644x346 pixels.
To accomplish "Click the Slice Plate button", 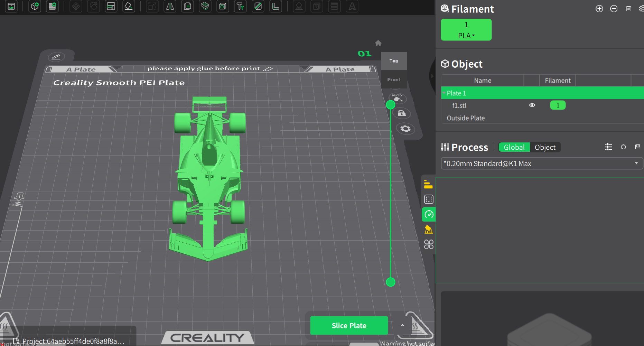I will point(349,326).
